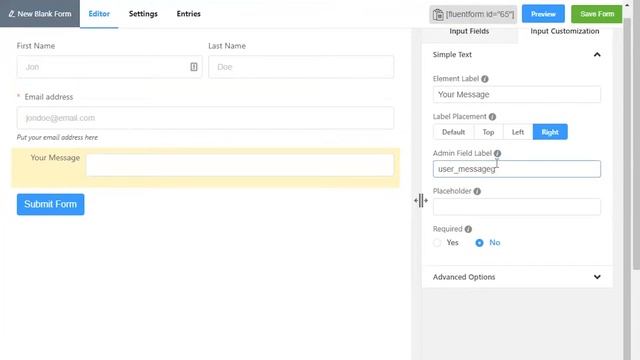The image size is (640, 360).
Task: Select Yes for Required
Action: pyautogui.click(x=437, y=243)
